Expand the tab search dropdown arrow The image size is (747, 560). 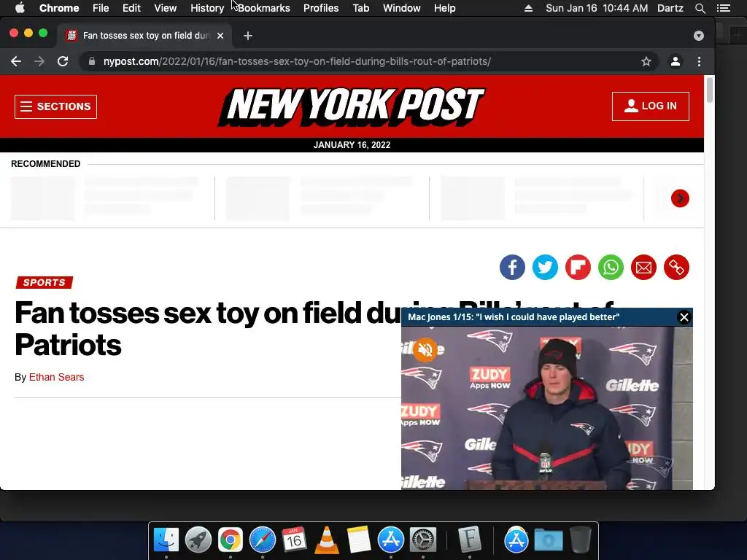[x=698, y=36]
